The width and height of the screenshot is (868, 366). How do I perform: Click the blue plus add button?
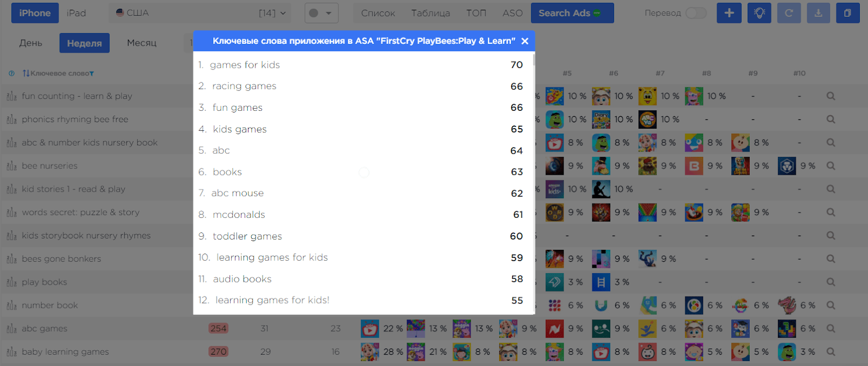tap(729, 13)
